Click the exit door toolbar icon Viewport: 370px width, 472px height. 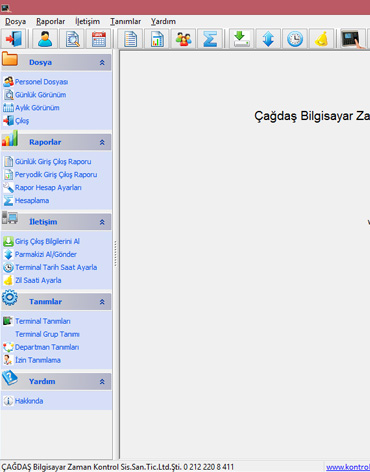click(x=14, y=39)
